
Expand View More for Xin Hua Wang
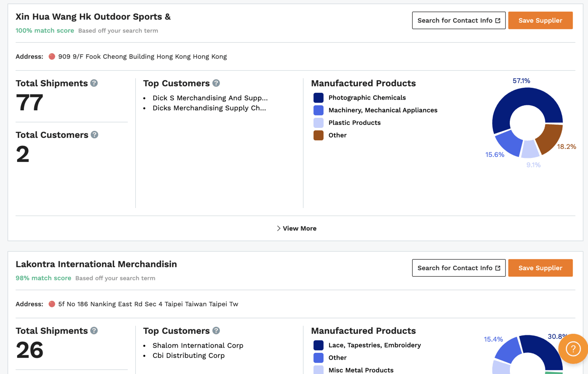296,228
